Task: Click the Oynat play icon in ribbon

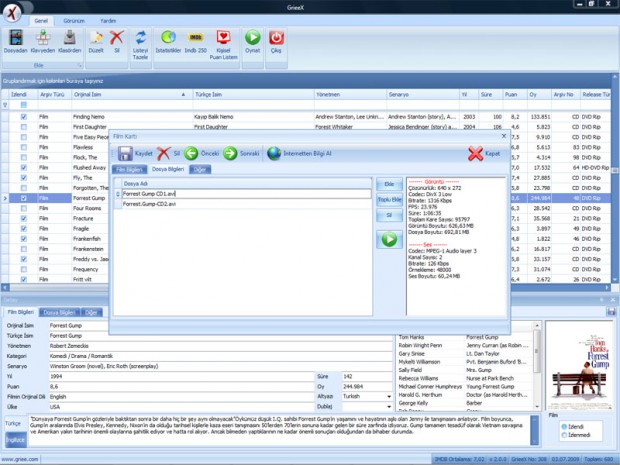Action: [253, 38]
